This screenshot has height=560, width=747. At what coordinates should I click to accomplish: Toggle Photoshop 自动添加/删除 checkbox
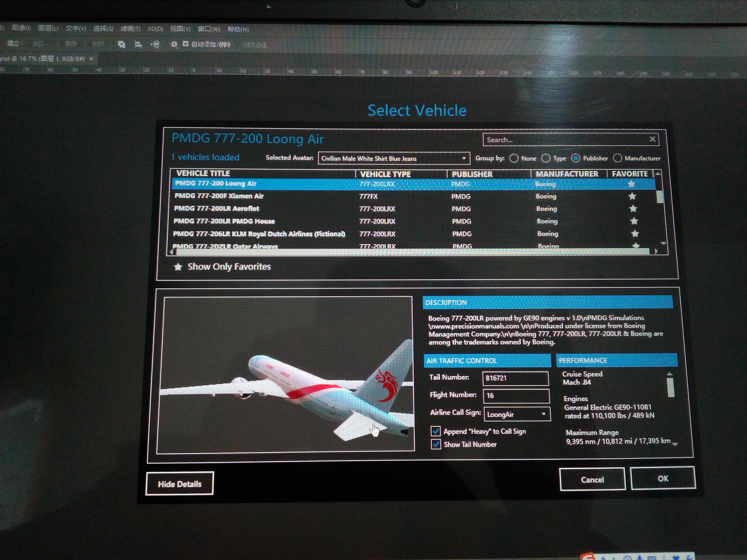[185, 44]
